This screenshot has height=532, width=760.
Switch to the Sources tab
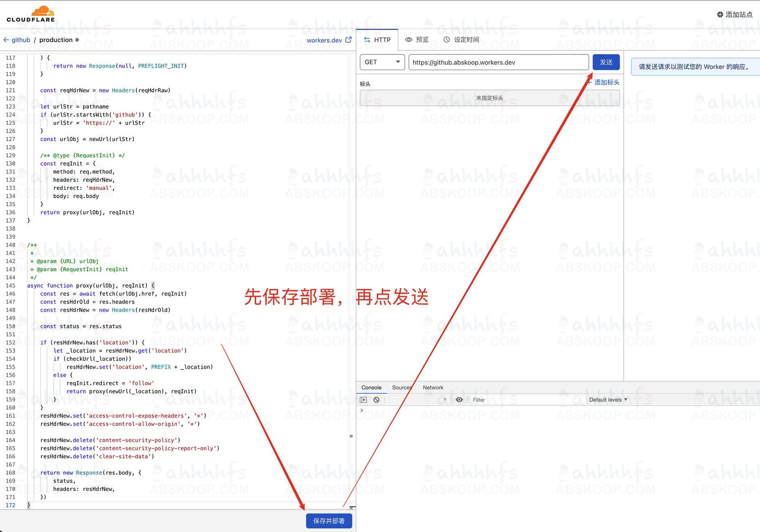[x=401, y=387]
